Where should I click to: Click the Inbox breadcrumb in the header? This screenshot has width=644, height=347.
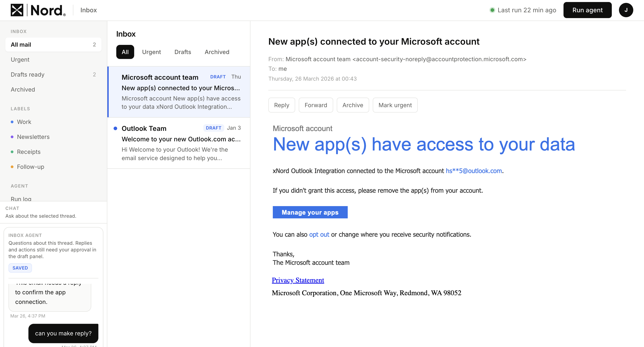(89, 10)
